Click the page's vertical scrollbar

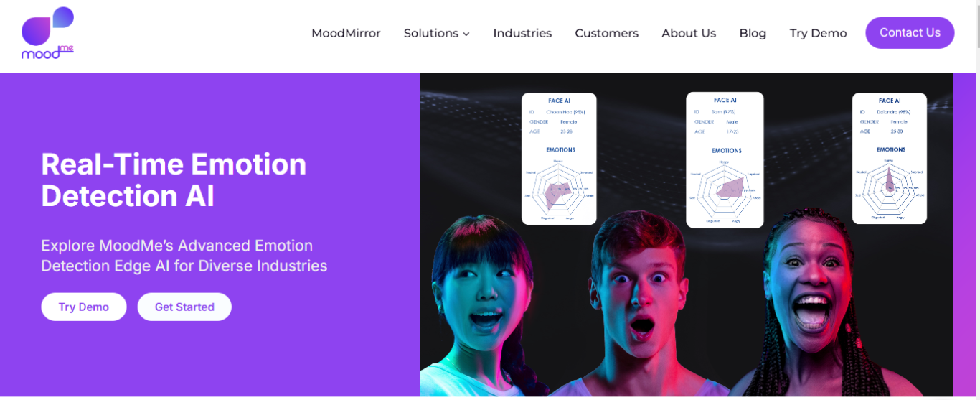pyautogui.click(x=977, y=200)
